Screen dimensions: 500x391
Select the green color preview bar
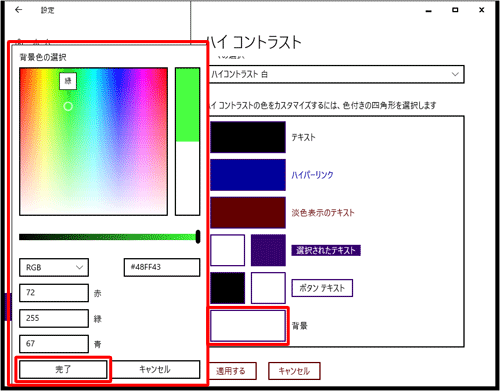pyautogui.click(x=188, y=105)
